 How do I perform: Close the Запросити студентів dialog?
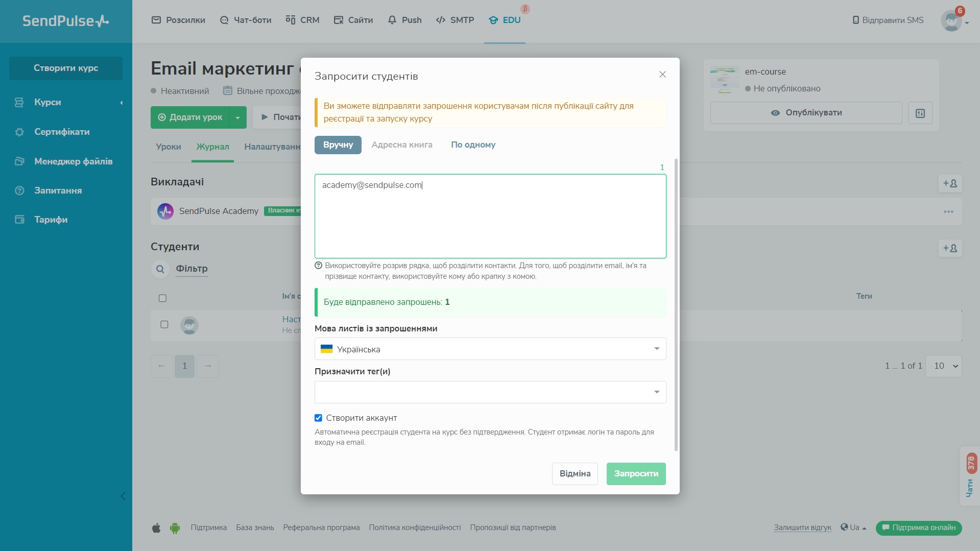pos(662,75)
